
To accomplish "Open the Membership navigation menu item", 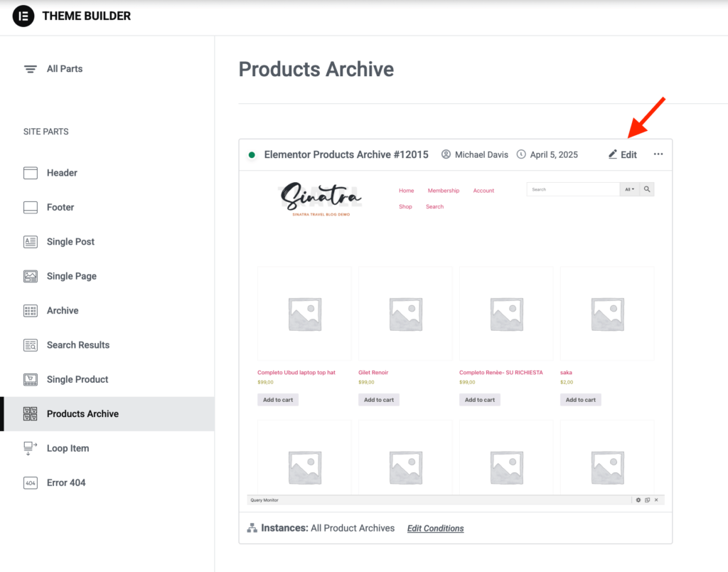I will click(443, 190).
